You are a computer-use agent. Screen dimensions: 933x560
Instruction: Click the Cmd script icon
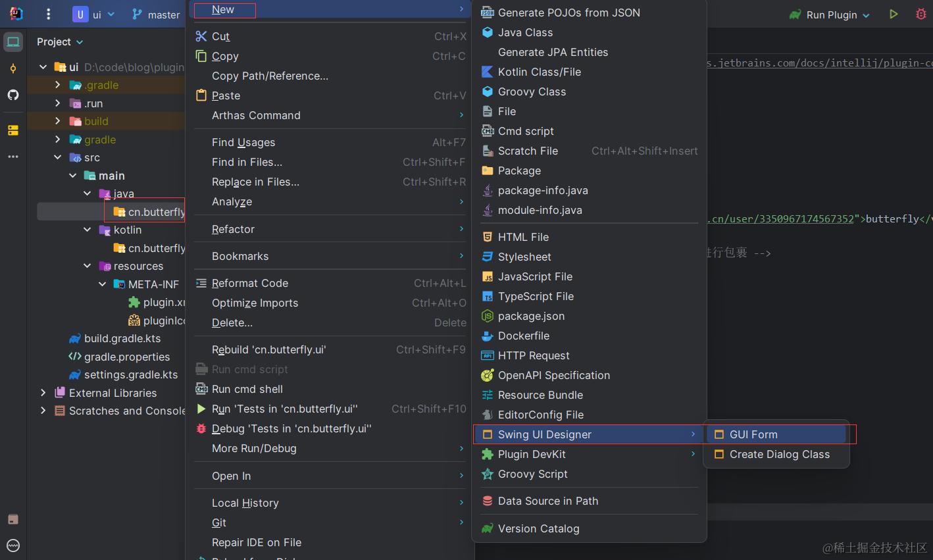(488, 131)
